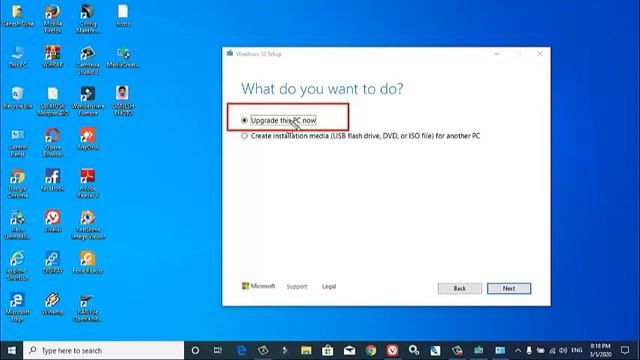The image size is (640, 360).
Task: Open Control Panel desktop icon
Action: click(18, 143)
